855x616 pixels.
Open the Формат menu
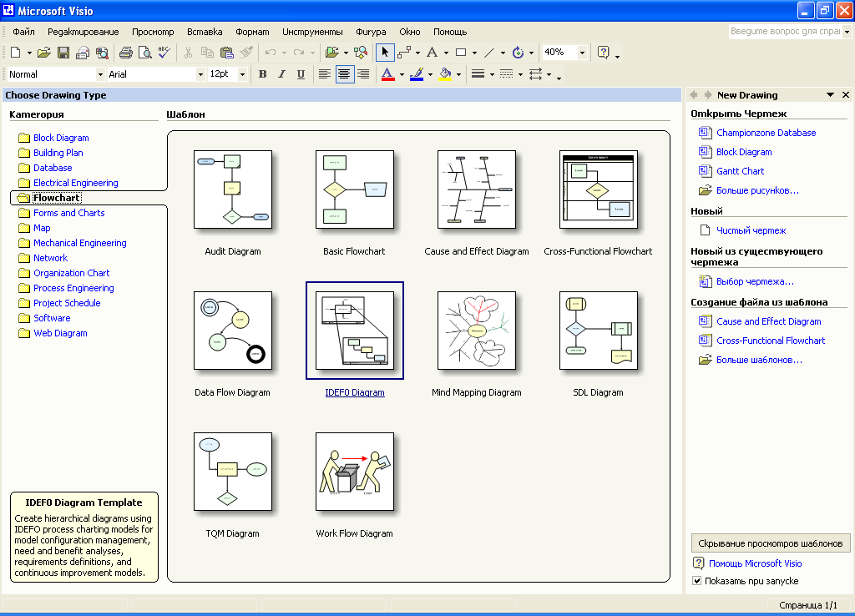252,32
